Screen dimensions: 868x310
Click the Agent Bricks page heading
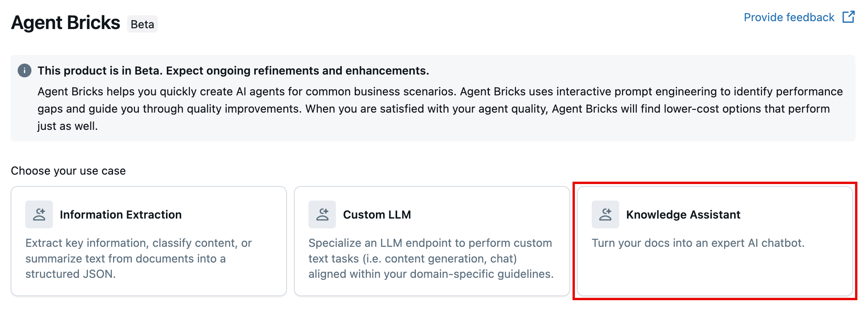point(66,23)
